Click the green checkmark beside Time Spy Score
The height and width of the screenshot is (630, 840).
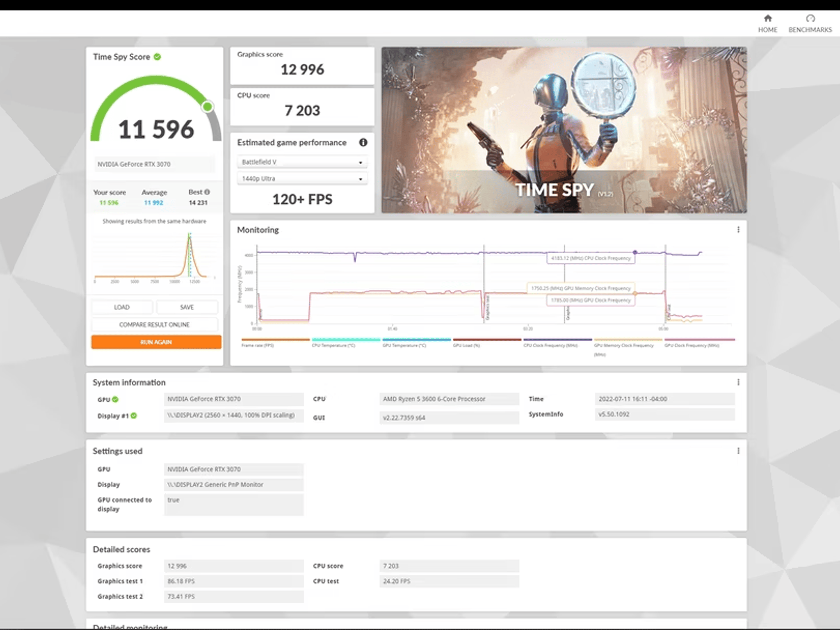coord(157,57)
